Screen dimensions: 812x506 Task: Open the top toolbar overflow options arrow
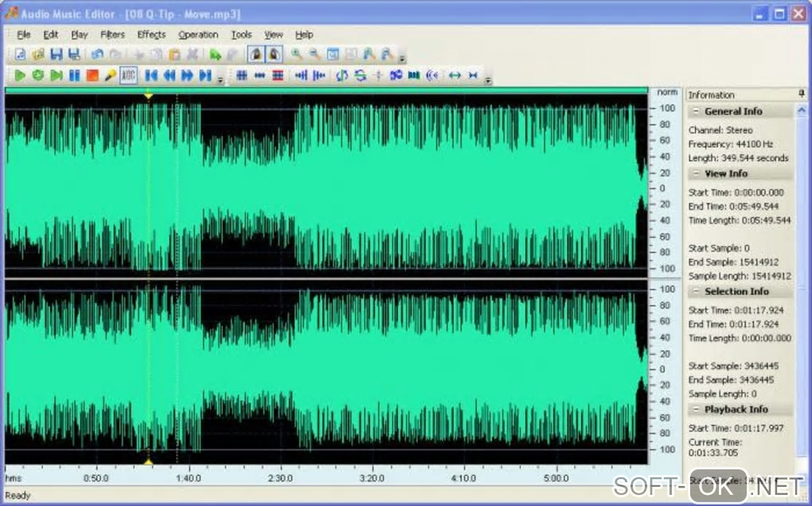pos(402,59)
